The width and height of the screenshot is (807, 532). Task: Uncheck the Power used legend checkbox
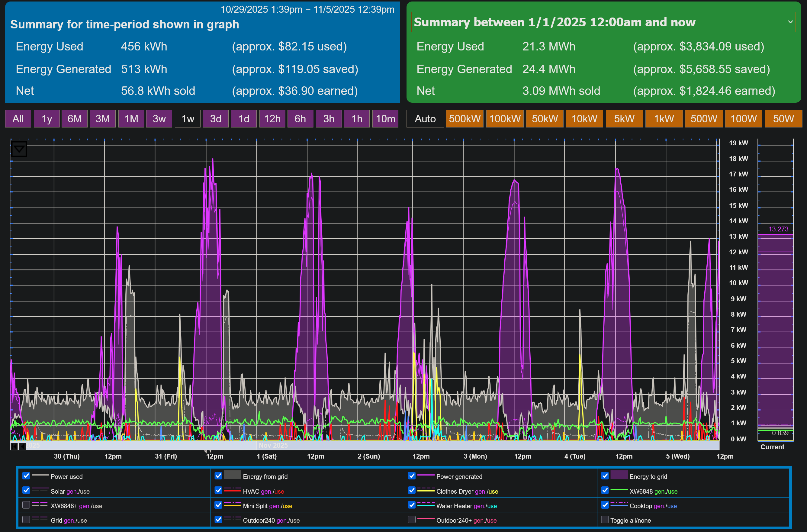pos(26,476)
